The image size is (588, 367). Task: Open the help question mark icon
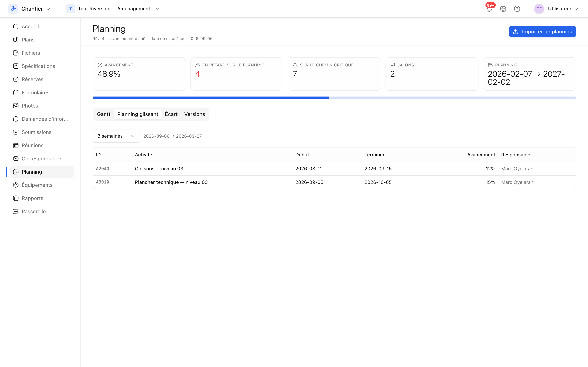(517, 9)
